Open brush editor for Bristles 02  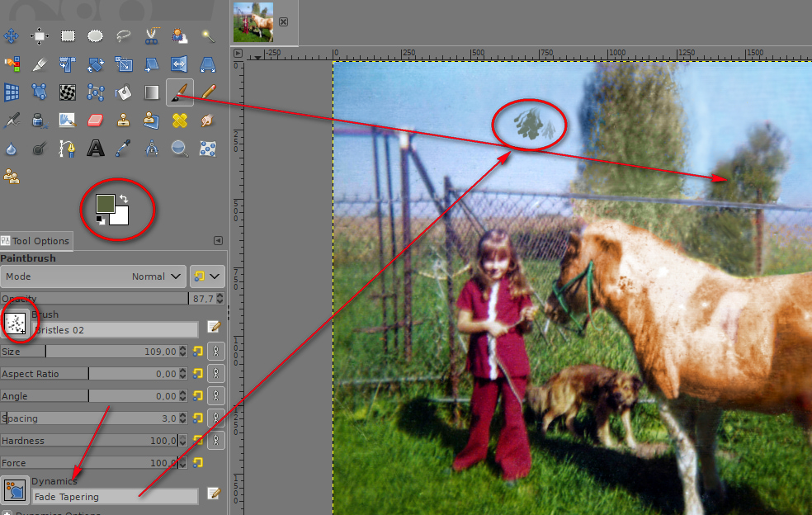pyautogui.click(x=214, y=326)
